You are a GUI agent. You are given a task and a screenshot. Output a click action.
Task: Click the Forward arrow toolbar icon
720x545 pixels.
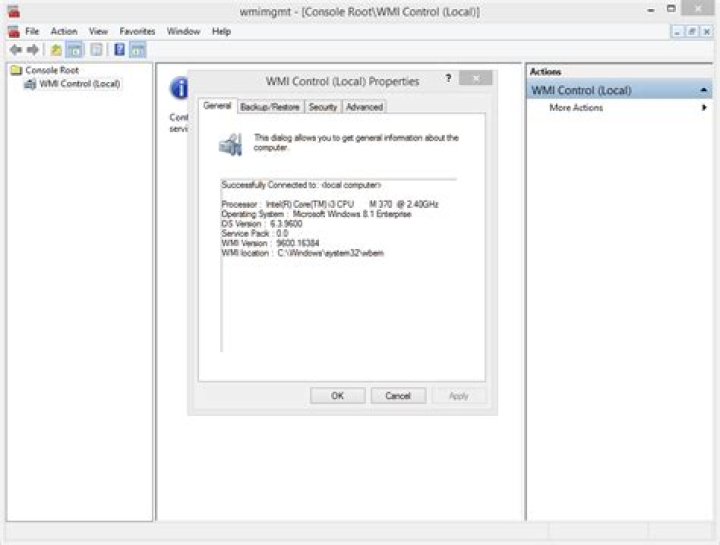pyautogui.click(x=33, y=50)
